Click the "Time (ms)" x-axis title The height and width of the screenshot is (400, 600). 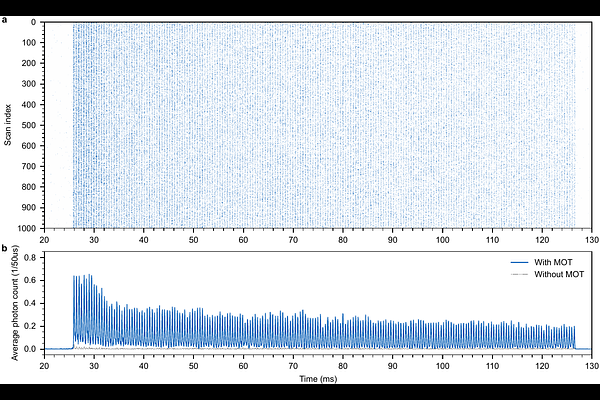318,379
